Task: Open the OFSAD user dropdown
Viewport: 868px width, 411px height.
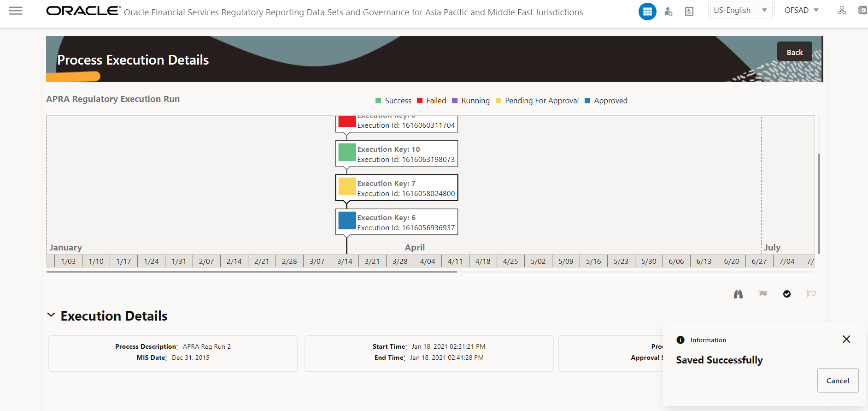Action: (802, 10)
